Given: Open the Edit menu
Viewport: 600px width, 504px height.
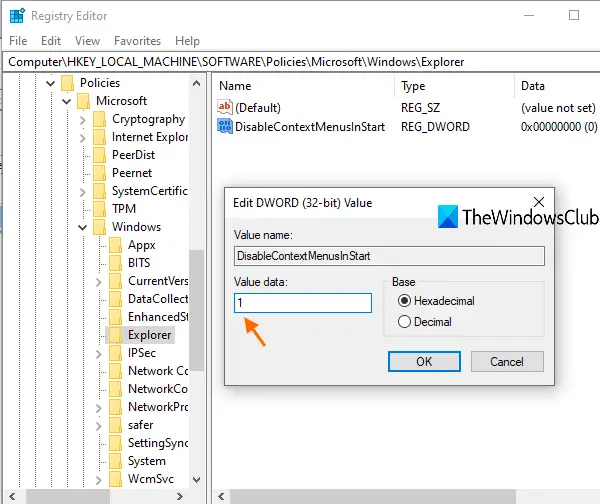Looking at the screenshot, I should [51, 41].
